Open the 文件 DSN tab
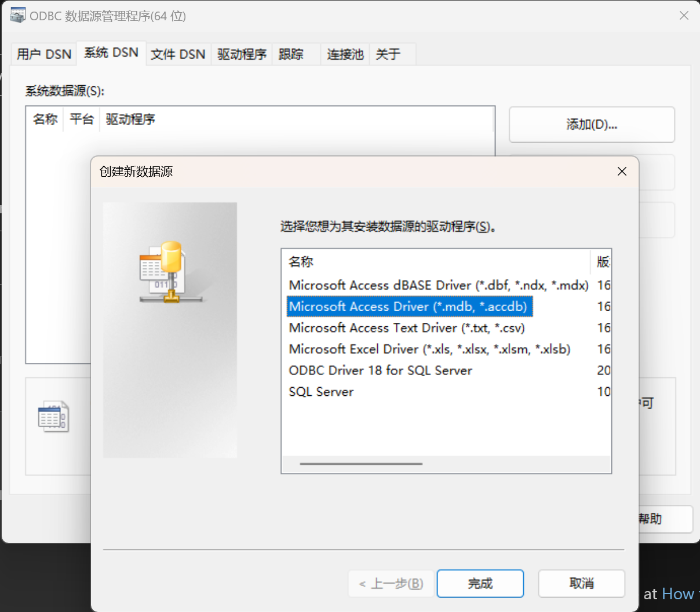The height and width of the screenshot is (612, 700). coord(178,54)
